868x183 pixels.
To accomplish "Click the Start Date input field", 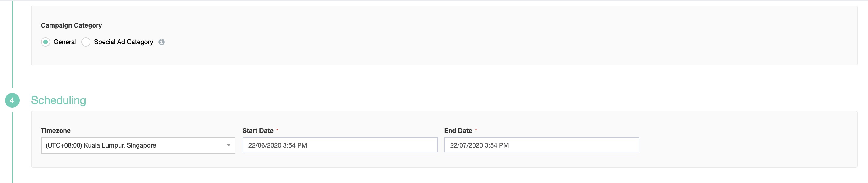I will click(340, 145).
